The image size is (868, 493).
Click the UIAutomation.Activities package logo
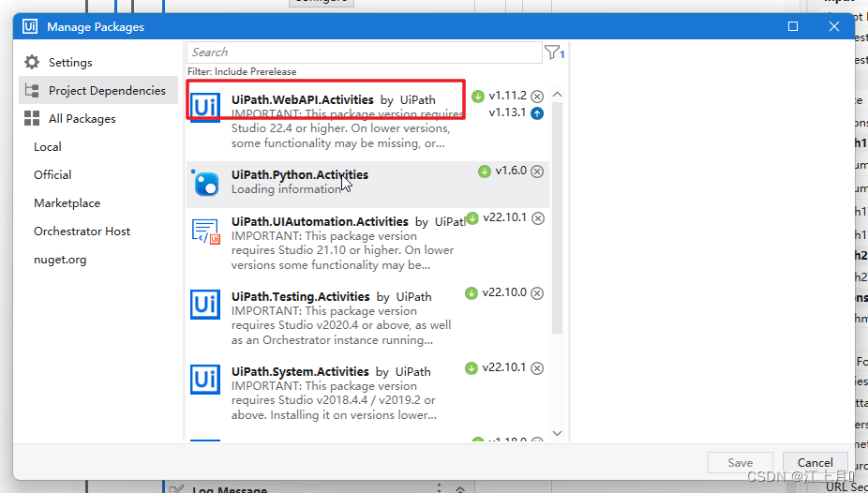tap(205, 232)
